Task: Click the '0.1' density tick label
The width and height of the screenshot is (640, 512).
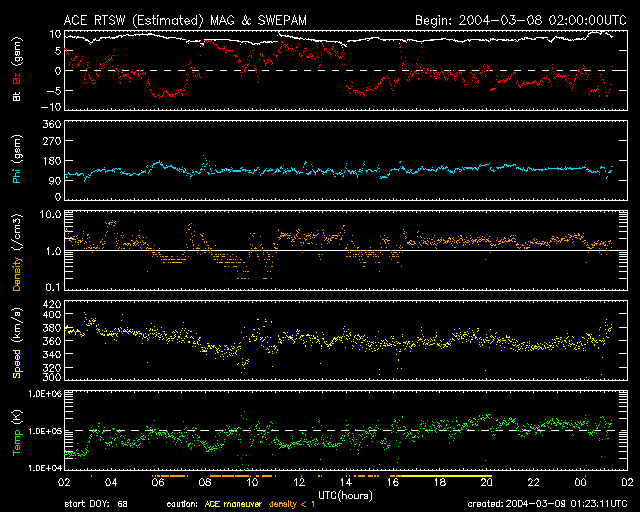Action: (x=53, y=287)
